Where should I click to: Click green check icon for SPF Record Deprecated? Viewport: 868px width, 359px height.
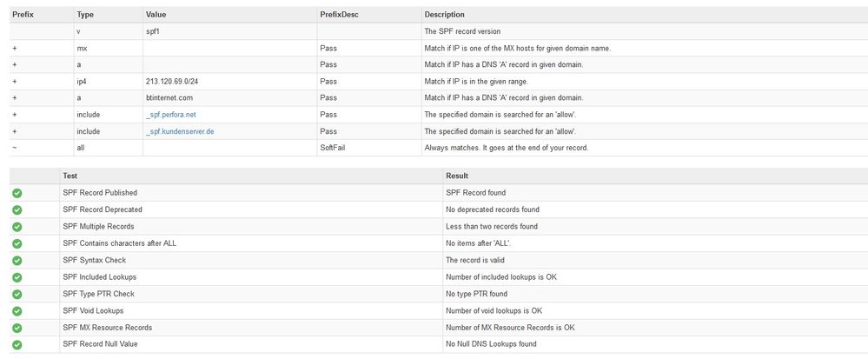(17, 209)
